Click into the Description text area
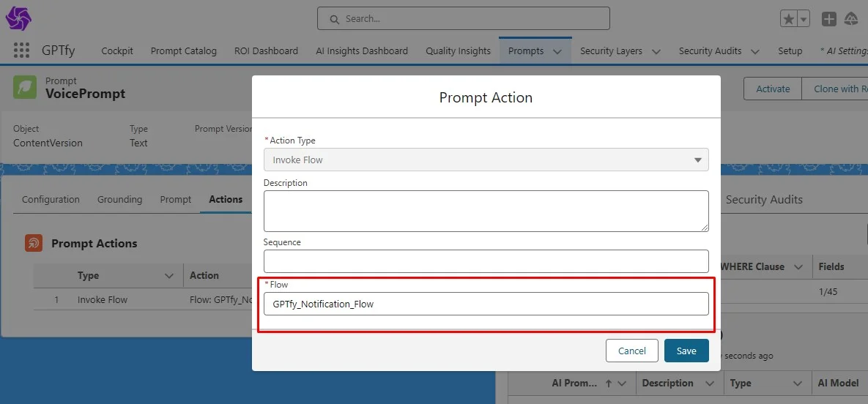868x404 pixels. pyautogui.click(x=486, y=211)
